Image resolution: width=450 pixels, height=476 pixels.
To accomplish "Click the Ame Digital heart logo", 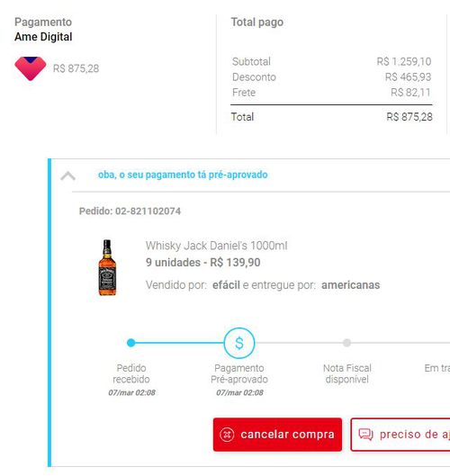I will tap(31, 68).
